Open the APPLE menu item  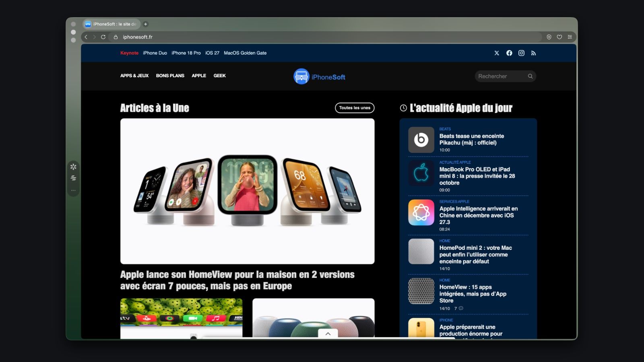tap(199, 76)
